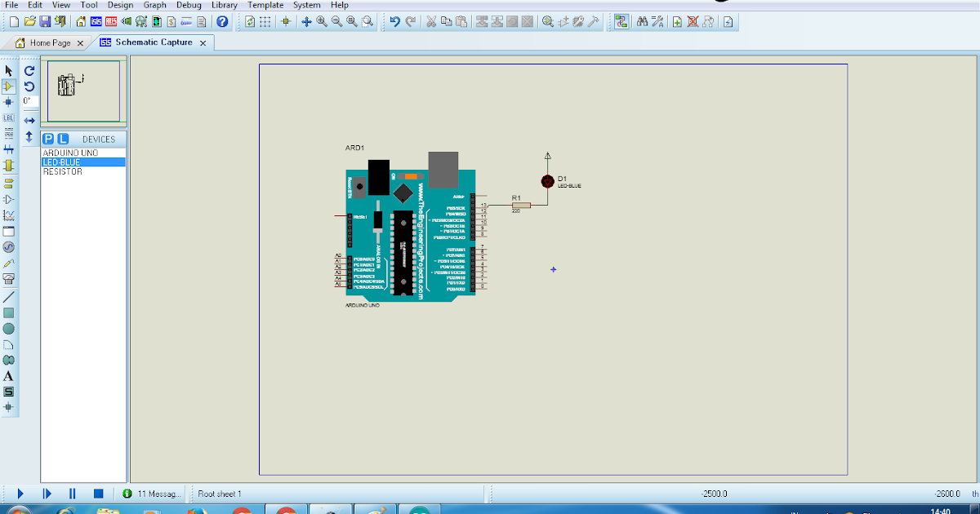Activate the Generator mode tool
The height and width of the screenshot is (514, 980).
pos(8,246)
